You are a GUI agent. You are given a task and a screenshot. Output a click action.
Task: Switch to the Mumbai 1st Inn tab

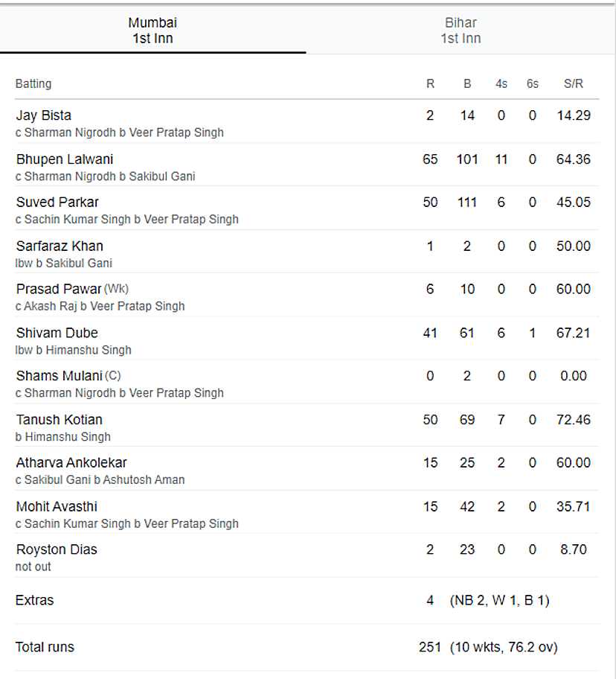153,31
